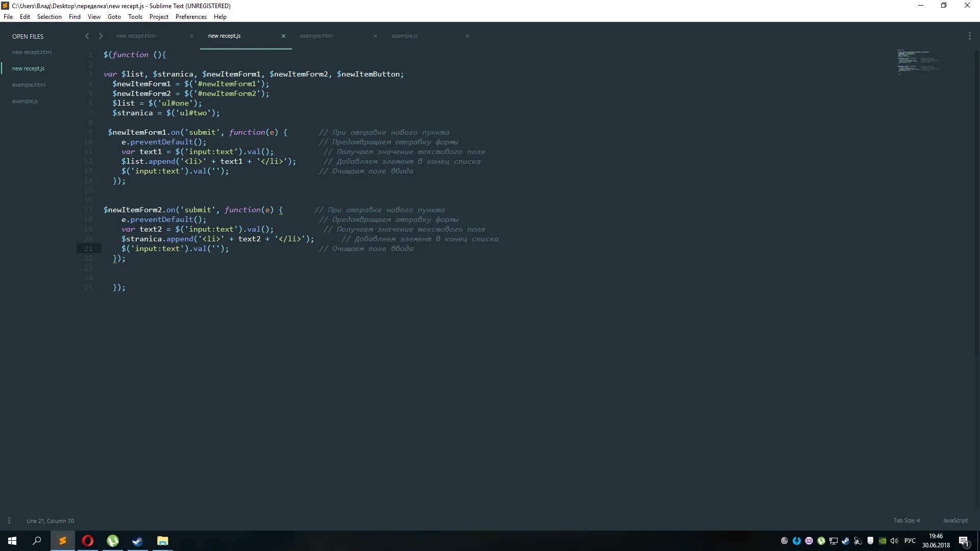Open the JavaScript syntax selector
The width and height of the screenshot is (980, 551).
(954, 520)
